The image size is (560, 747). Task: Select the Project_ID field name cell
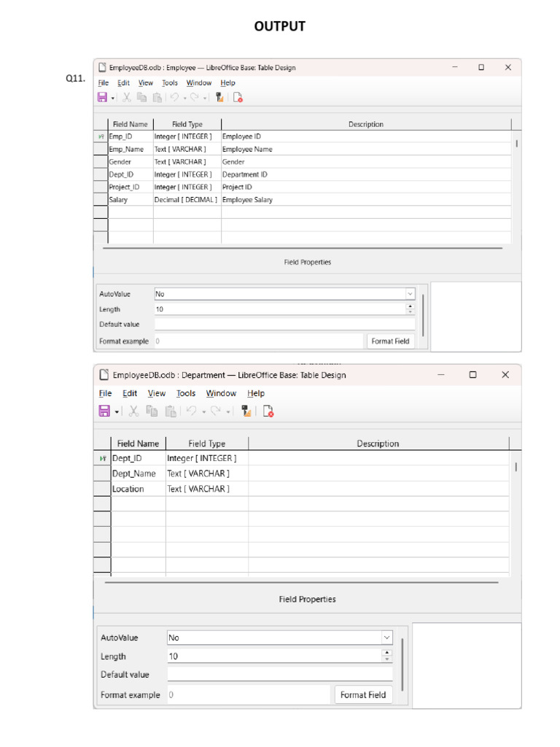131,187
